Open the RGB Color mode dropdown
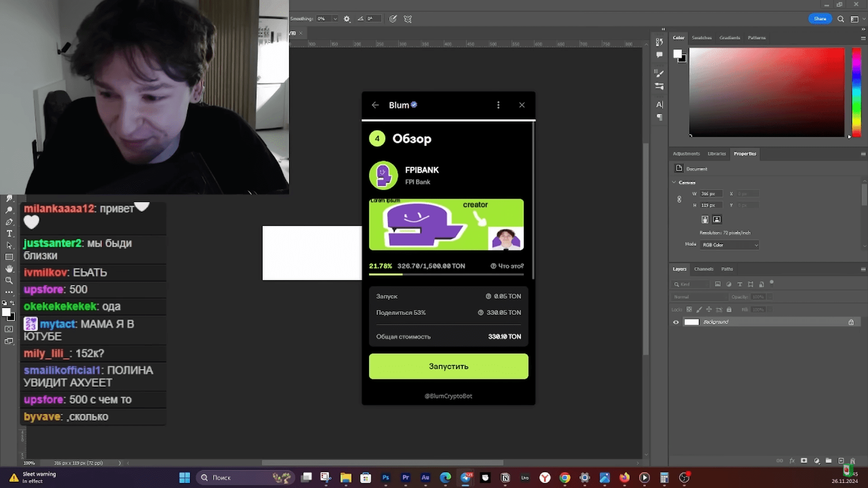The width and height of the screenshot is (868, 488). (729, 245)
